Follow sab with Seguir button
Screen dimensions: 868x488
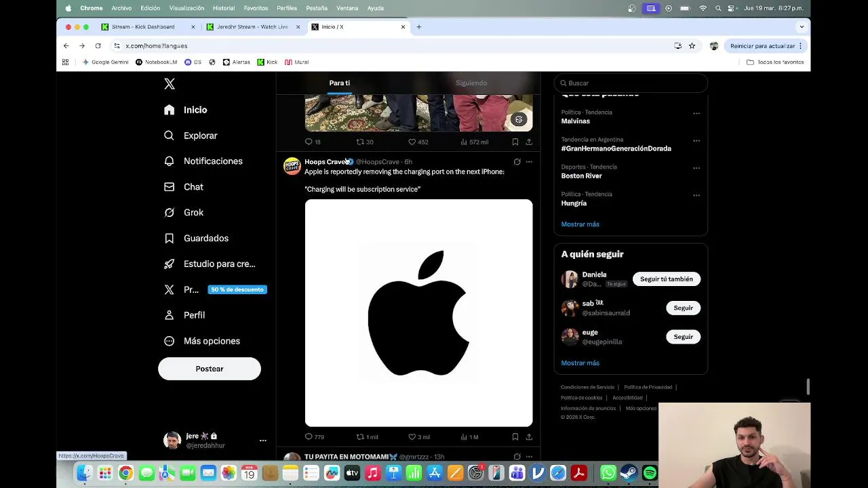pyautogui.click(x=684, y=308)
